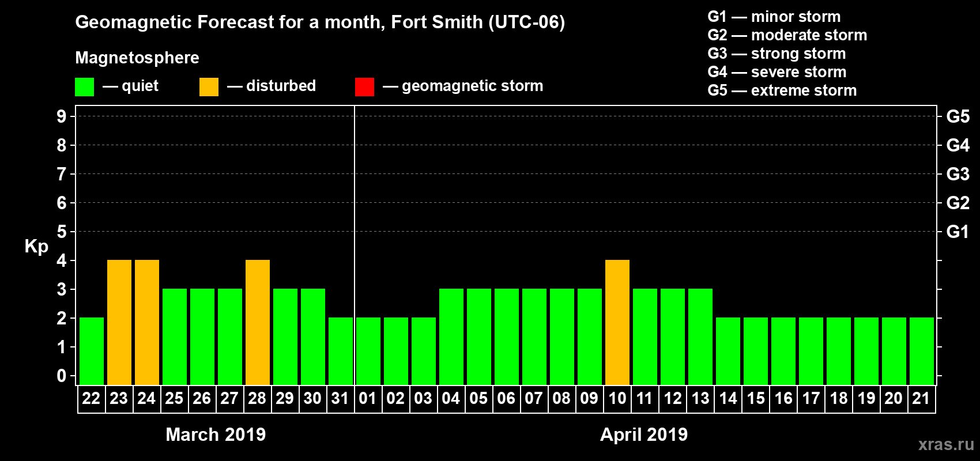Click the G2 — moderate storm legend line

pyautogui.click(x=787, y=35)
